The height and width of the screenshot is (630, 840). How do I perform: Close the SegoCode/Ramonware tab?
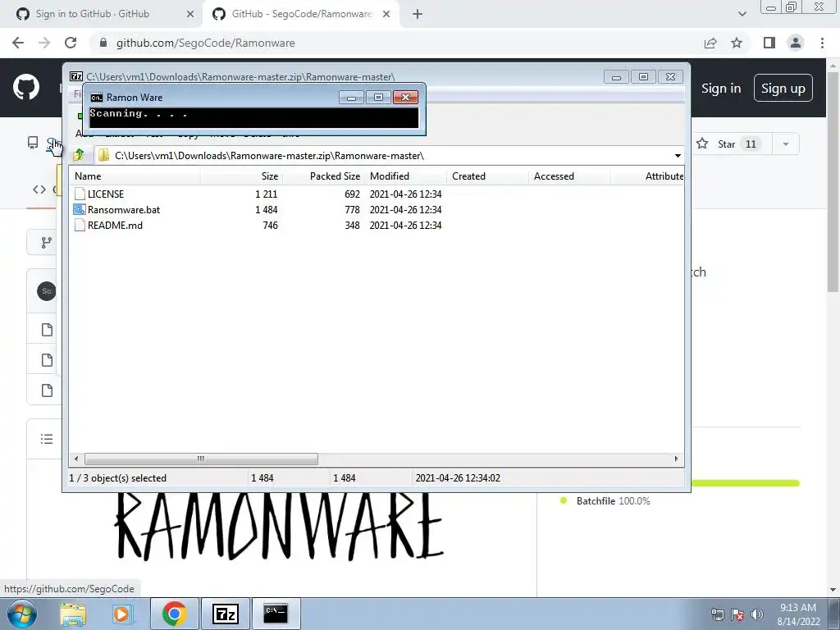click(x=386, y=14)
